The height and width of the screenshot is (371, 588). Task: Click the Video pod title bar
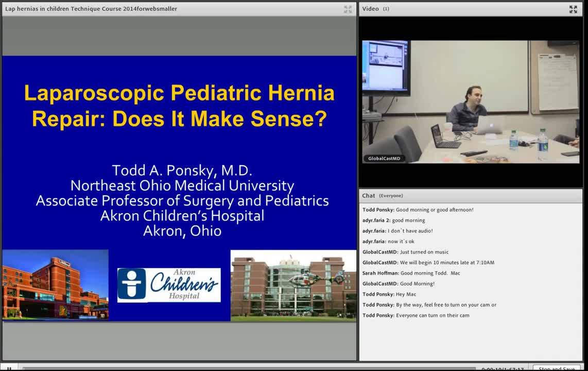coord(463,9)
